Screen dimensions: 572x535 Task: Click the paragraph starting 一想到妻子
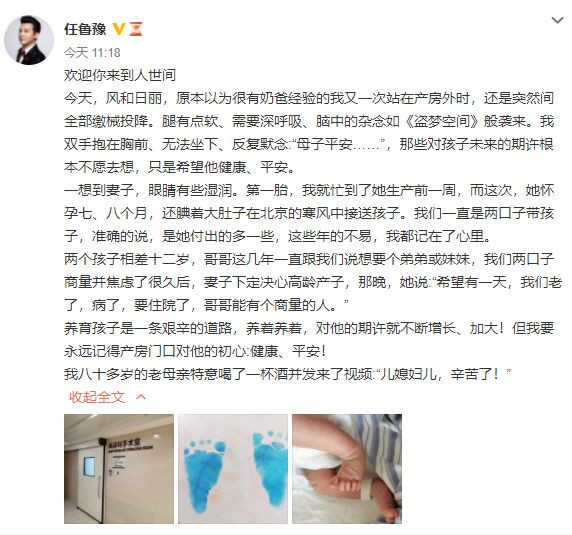pos(309,213)
